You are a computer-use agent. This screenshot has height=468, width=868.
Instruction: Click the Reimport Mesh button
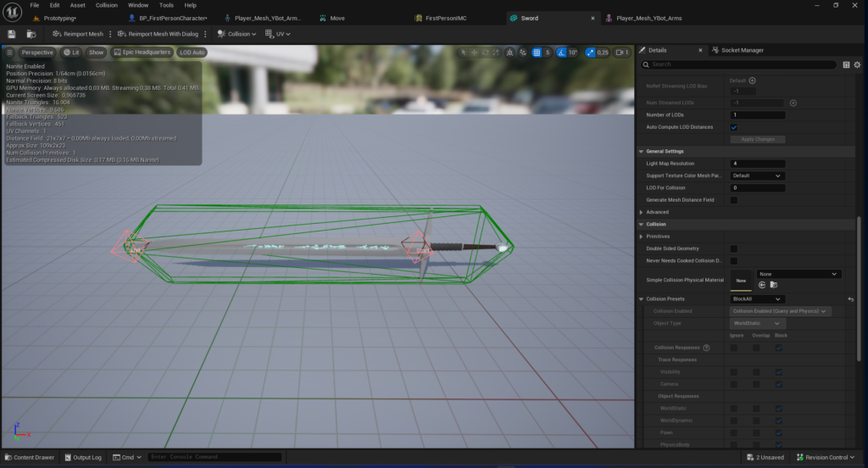(x=78, y=34)
